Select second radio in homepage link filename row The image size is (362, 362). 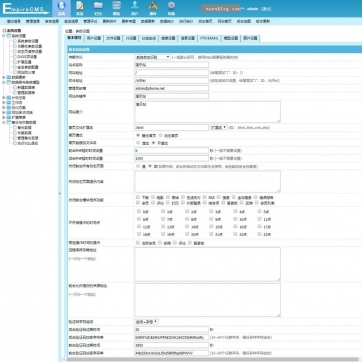(153, 143)
